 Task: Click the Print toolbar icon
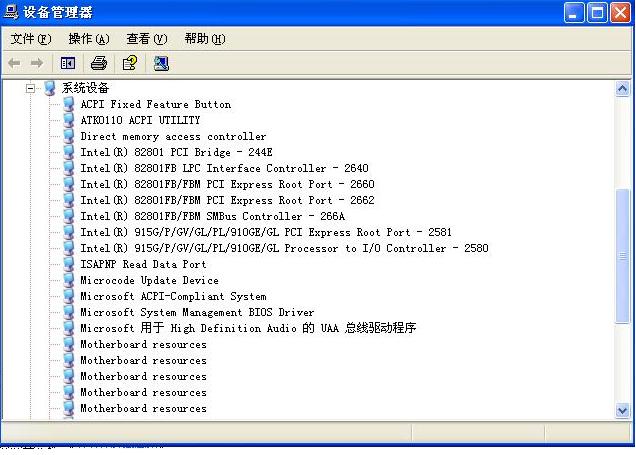click(99, 63)
